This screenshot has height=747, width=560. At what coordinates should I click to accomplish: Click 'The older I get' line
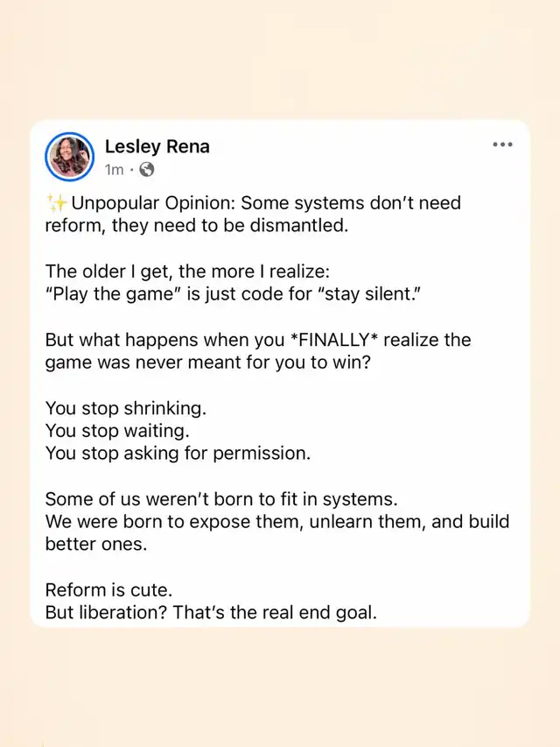tap(187, 271)
